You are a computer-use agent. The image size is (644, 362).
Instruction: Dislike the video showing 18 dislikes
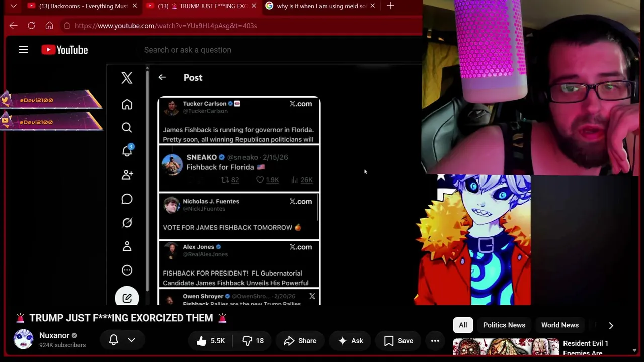tap(253, 341)
